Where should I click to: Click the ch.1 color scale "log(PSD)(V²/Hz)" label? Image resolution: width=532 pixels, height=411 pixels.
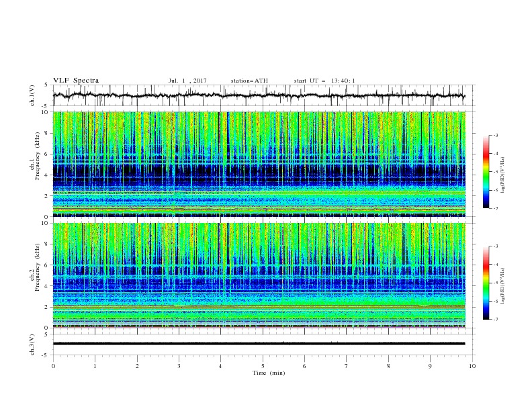point(503,175)
